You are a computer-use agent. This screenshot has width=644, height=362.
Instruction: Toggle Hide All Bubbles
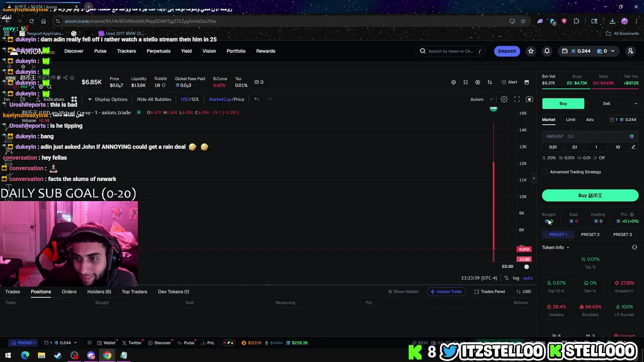click(154, 99)
